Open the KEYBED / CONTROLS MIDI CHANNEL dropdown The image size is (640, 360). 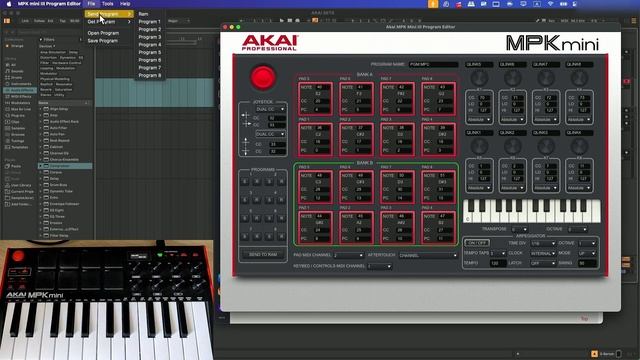[379, 266]
